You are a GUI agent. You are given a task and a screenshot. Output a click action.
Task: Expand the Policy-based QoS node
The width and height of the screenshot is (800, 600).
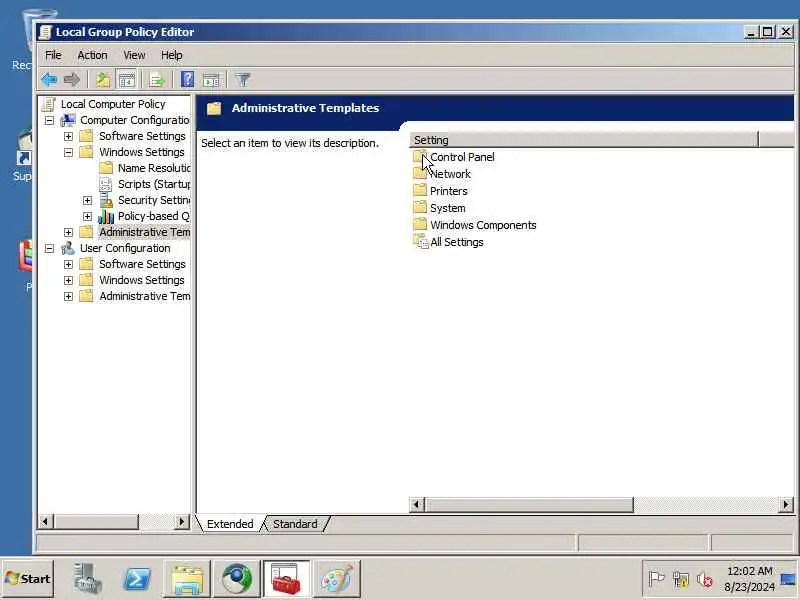(87, 216)
